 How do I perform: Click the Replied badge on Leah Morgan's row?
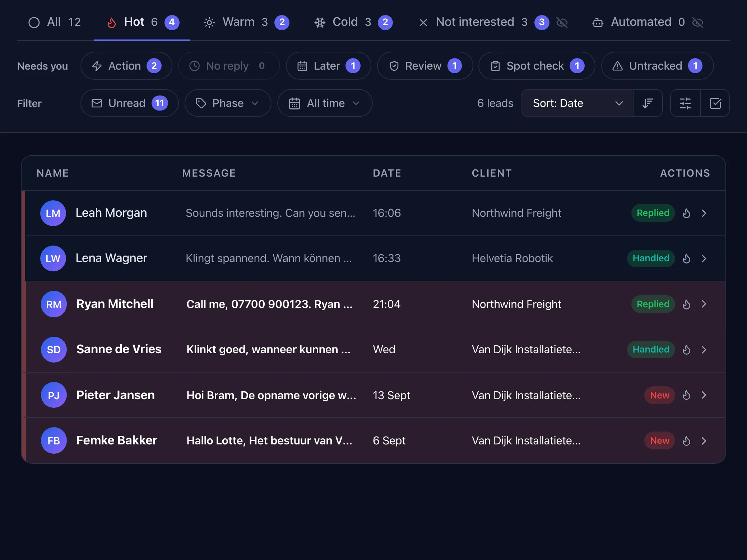[653, 213]
